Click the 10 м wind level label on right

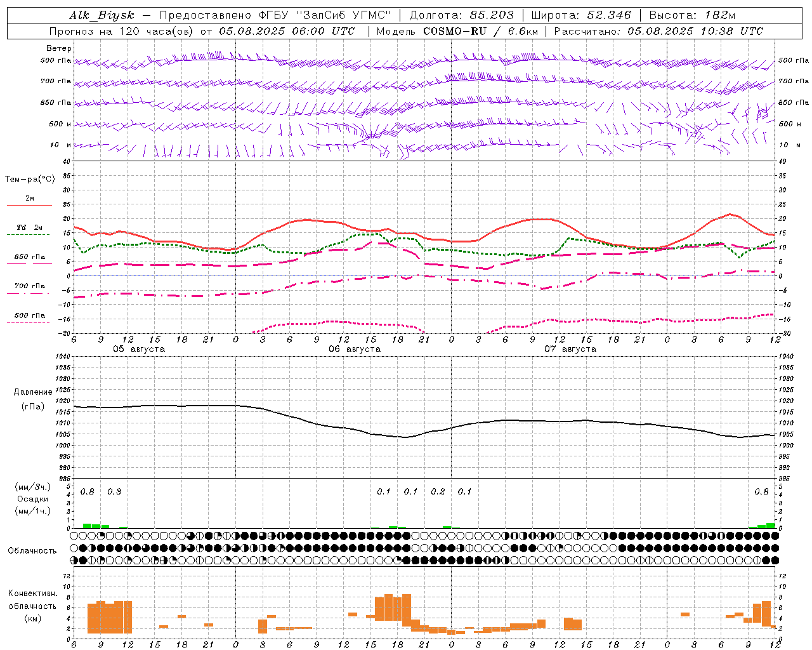point(789,145)
